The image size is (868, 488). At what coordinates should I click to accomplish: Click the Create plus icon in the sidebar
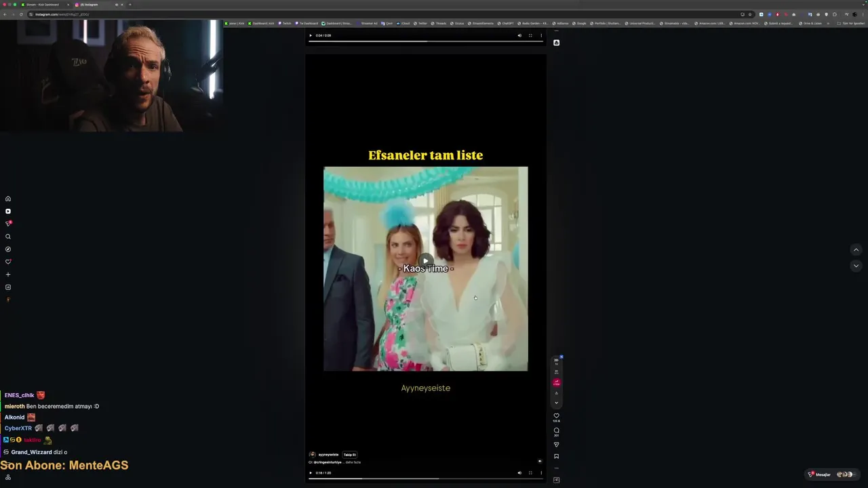click(8, 274)
